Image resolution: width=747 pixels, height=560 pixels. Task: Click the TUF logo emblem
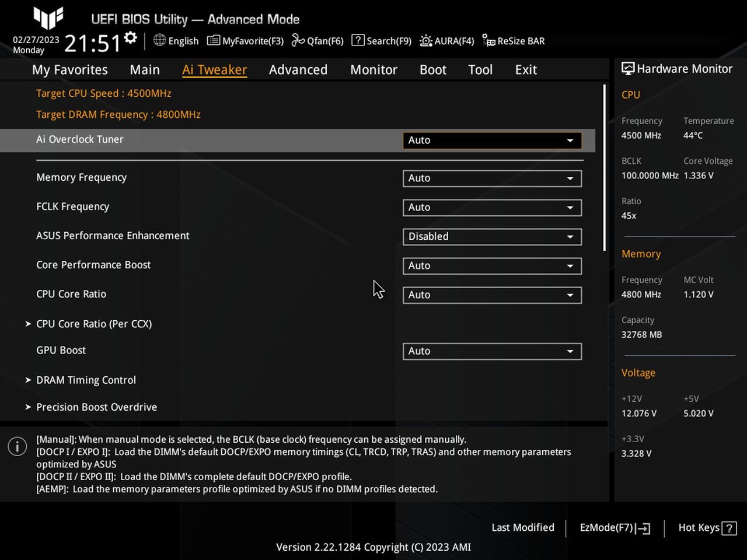click(x=48, y=18)
